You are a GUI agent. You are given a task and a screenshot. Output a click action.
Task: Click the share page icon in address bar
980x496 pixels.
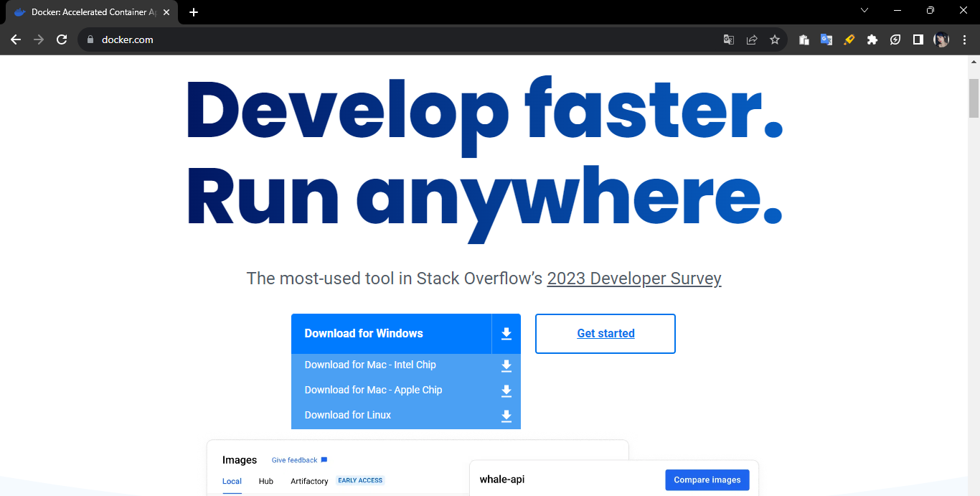(752, 39)
